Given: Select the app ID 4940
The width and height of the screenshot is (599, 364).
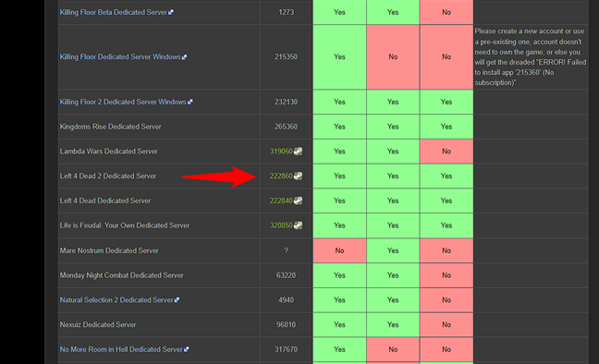Looking at the screenshot, I should click(x=287, y=300).
